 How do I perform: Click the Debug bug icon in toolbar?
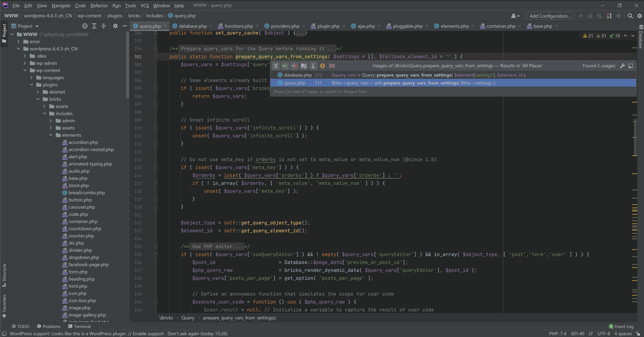590,16
